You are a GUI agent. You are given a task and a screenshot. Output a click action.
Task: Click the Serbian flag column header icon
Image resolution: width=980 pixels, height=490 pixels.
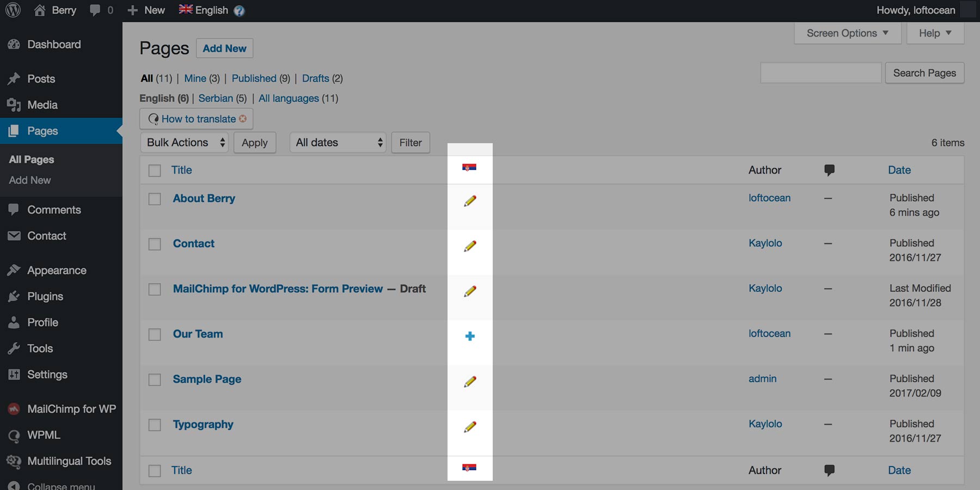469,168
